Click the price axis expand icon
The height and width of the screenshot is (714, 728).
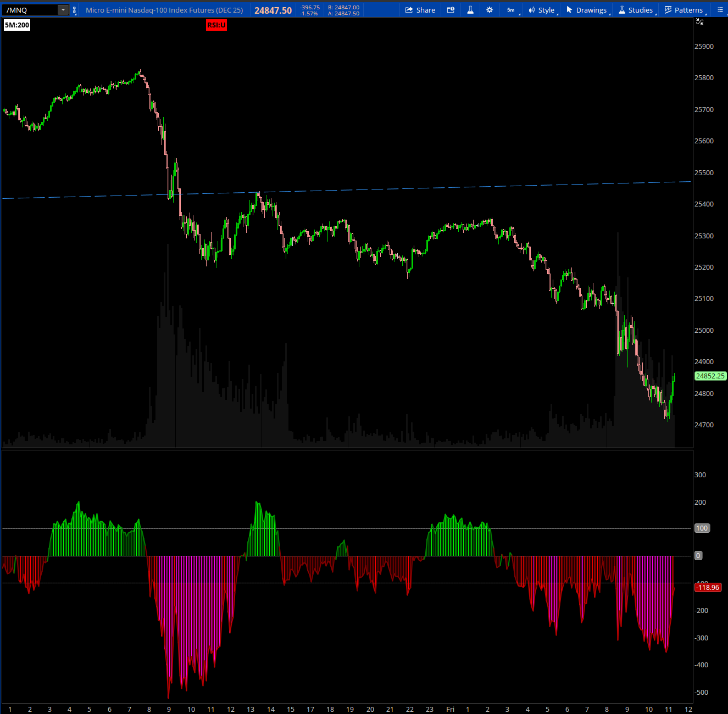pyautogui.click(x=699, y=22)
